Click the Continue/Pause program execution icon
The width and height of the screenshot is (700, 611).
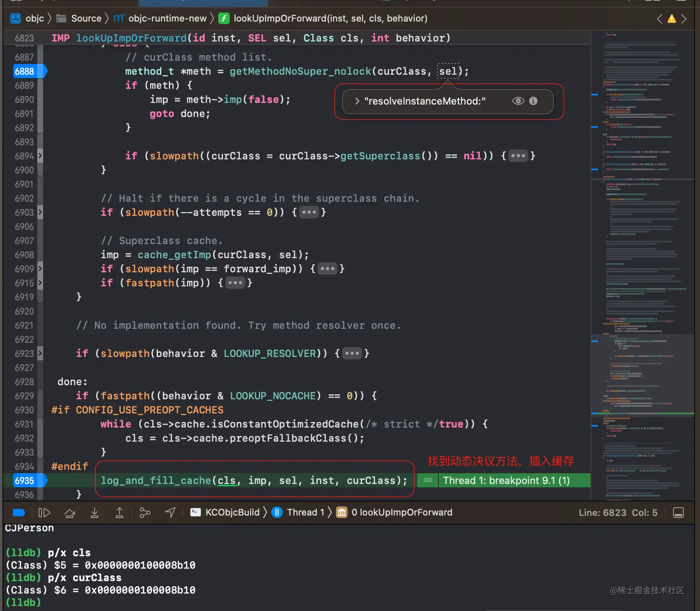[44, 512]
